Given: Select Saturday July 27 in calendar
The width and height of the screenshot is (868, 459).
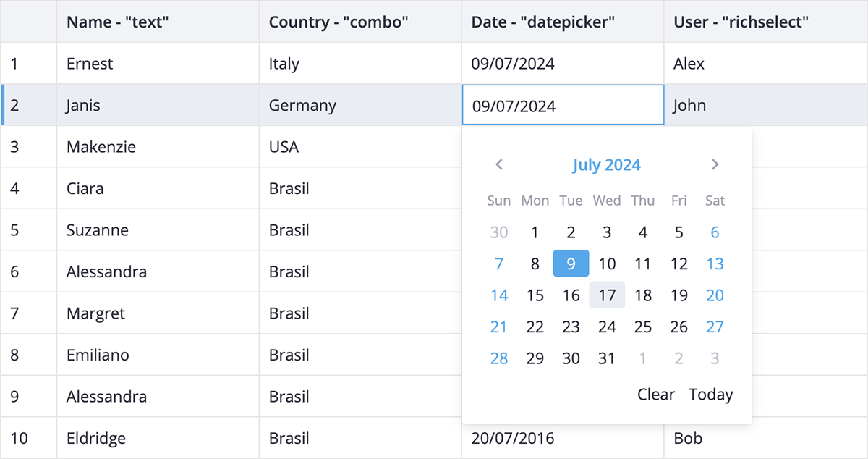Looking at the screenshot, I should 715,327.
